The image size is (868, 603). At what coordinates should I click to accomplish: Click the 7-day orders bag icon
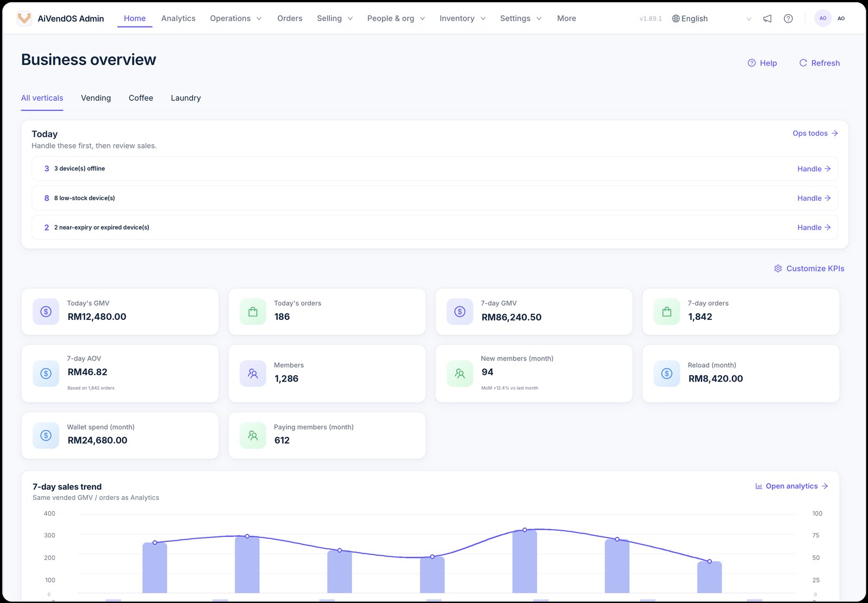[667, 312]
